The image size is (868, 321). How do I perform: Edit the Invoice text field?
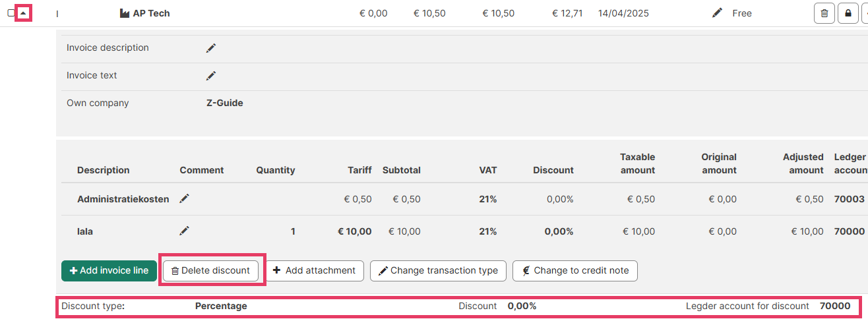(211, 76)
